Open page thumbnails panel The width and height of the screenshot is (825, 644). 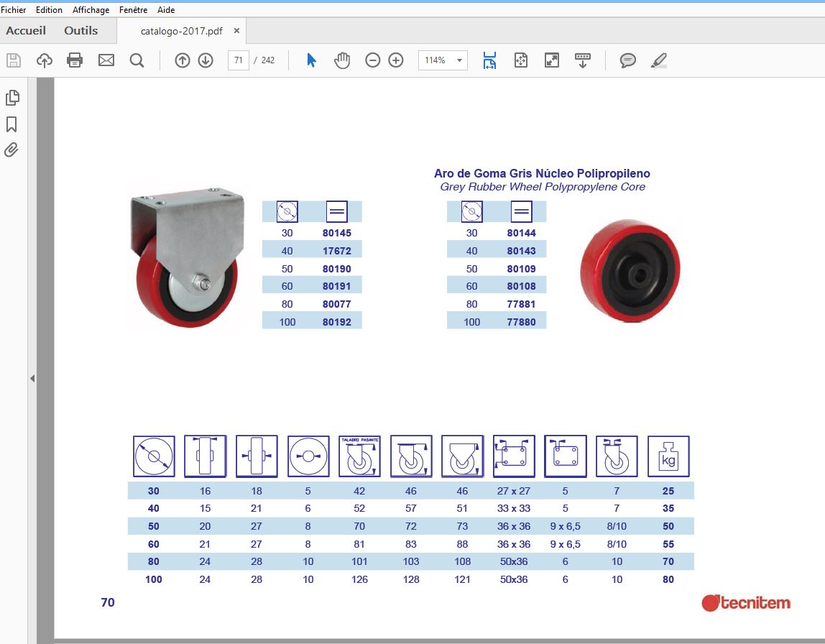[12, 98]
